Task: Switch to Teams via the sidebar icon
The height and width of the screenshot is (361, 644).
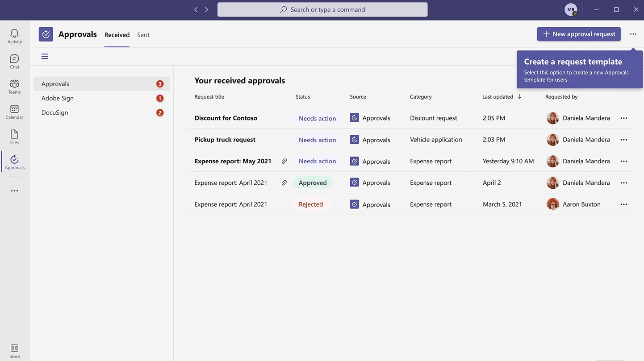Action: (14, 85)
